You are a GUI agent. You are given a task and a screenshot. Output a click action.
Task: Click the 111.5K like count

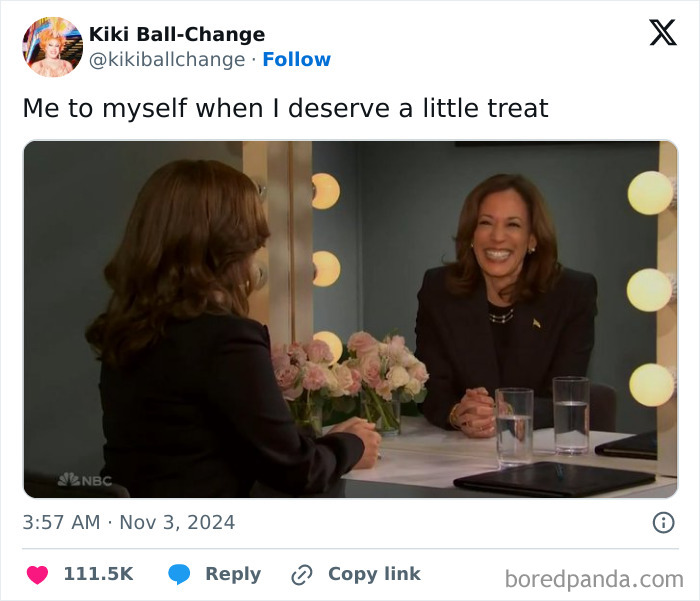click(x=98, y=574)
